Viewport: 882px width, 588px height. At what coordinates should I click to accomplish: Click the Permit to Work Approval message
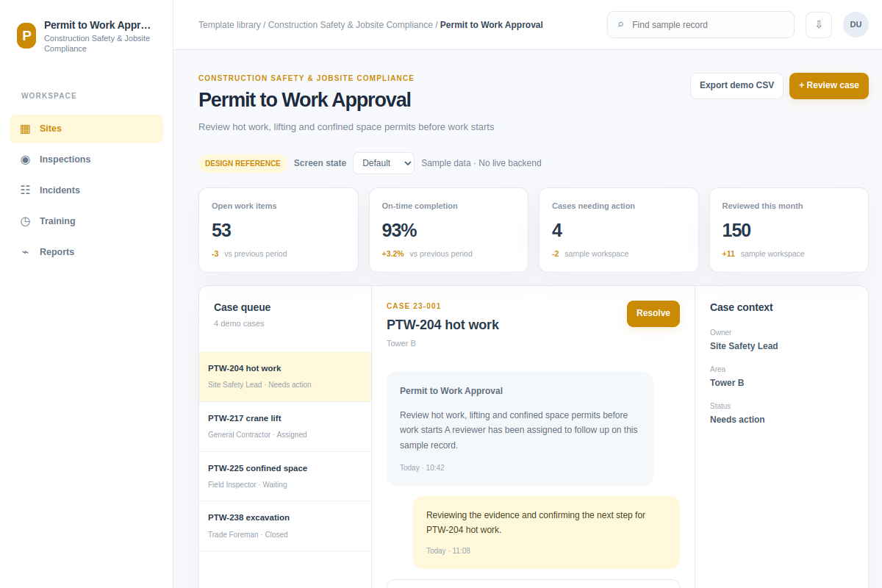pyautogui.click(x=520, y=429)
